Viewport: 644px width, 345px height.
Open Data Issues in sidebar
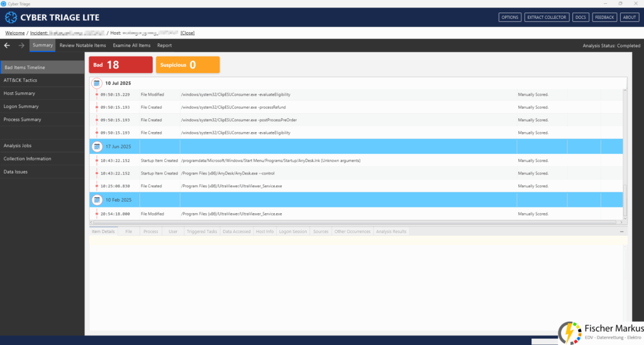[42, 172]
